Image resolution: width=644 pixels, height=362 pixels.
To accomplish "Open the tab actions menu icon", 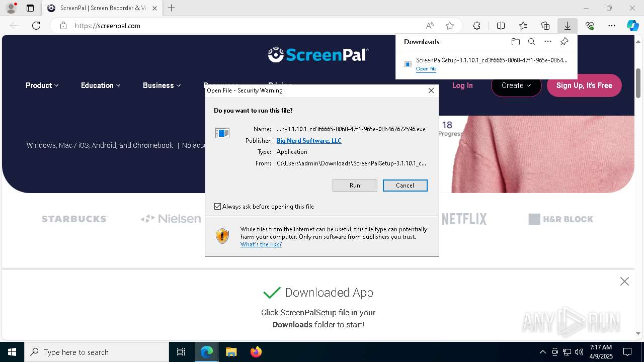I will point(30,8).
